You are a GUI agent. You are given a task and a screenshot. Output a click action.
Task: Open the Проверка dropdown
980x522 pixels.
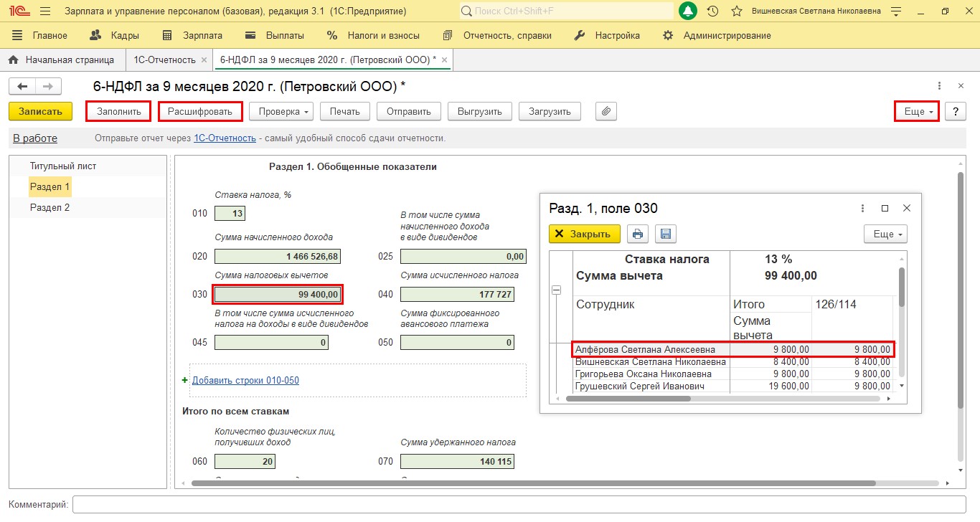tap(281, 111)
